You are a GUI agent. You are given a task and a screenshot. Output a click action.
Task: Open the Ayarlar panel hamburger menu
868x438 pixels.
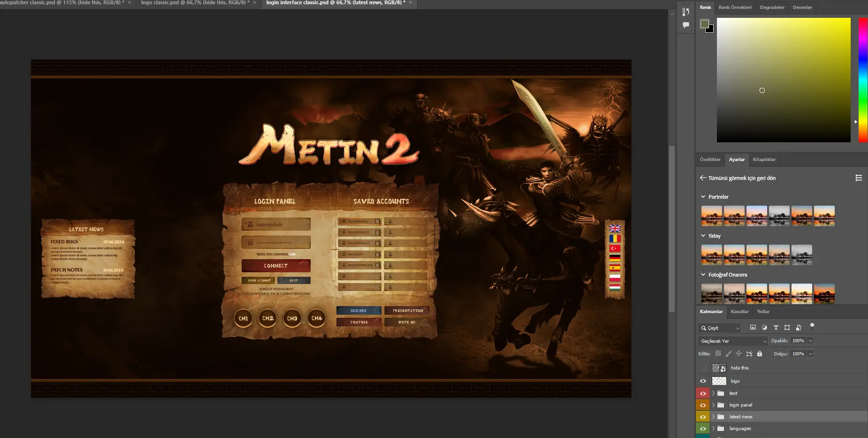[859, 178]
